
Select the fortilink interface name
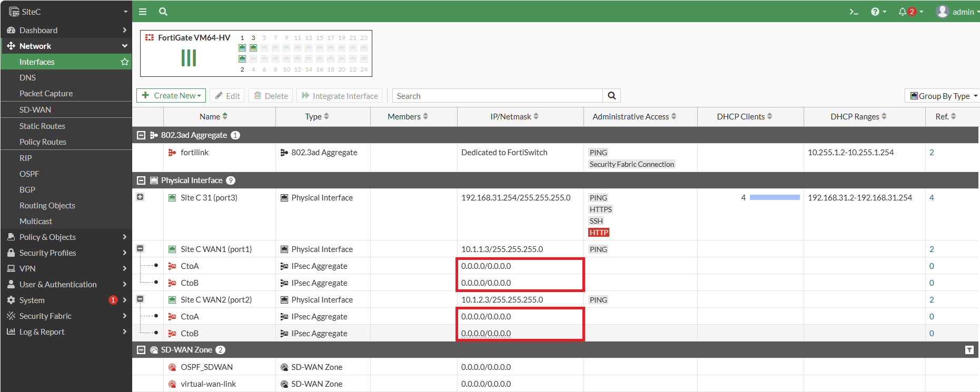[x=195, y=153]
